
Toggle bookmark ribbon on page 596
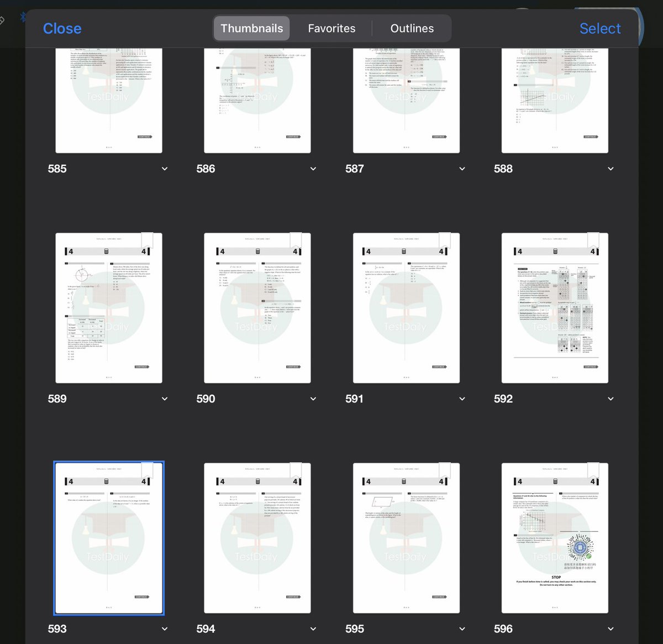point(593,470)
